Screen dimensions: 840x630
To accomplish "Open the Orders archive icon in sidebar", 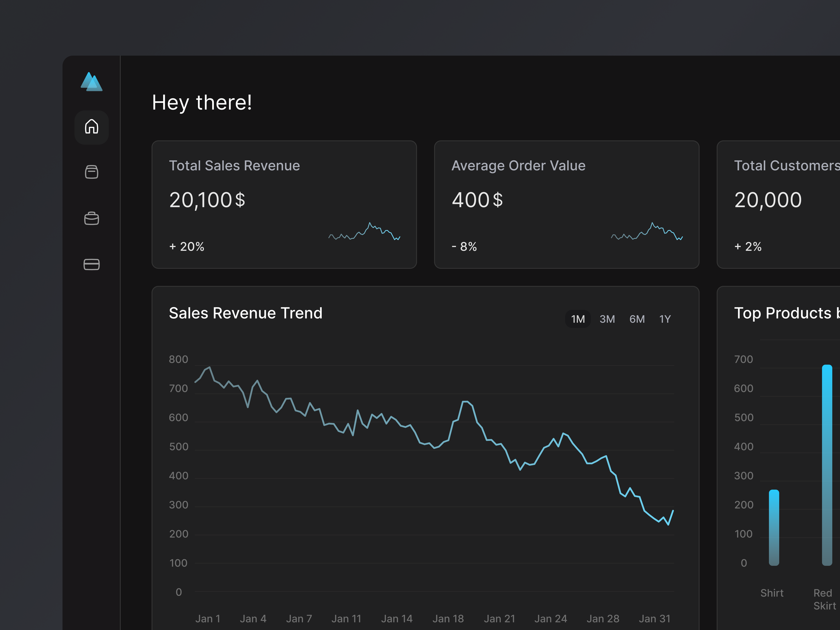I will click(x=91, y=172).
